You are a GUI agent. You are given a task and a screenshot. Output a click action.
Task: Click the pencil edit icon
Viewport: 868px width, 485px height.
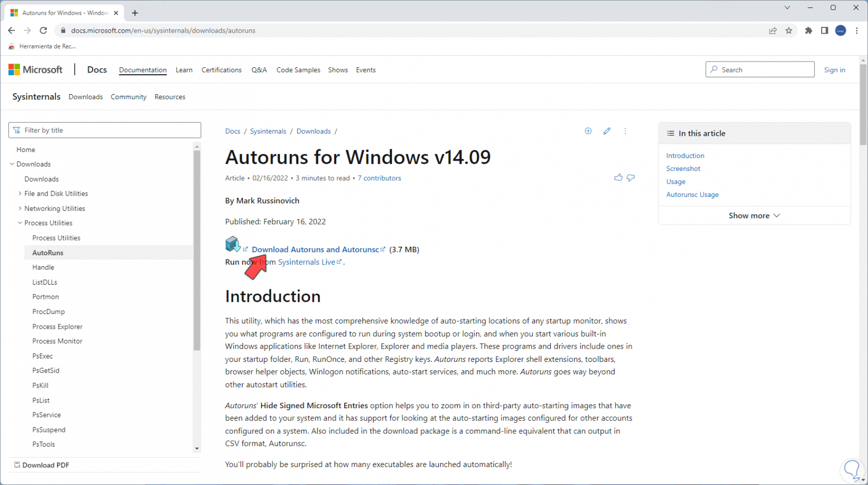[x=607, y=131]
